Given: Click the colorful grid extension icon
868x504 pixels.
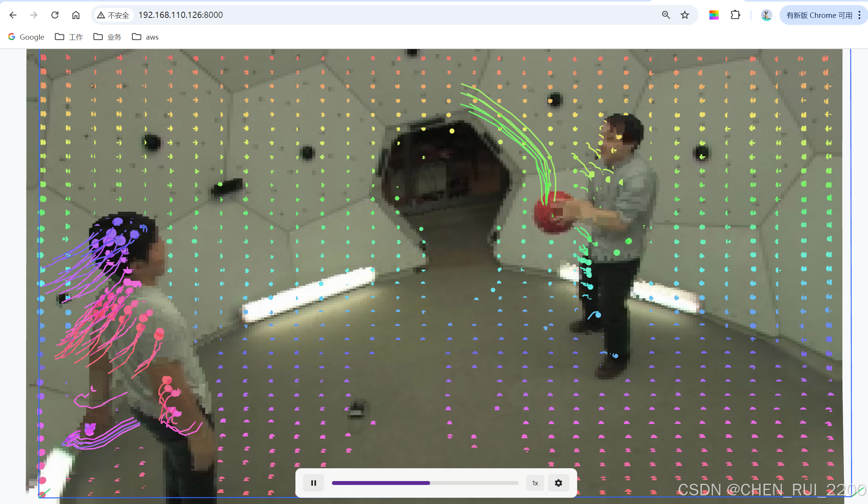Looking at the screenshot, I should [x=713, y=15].
